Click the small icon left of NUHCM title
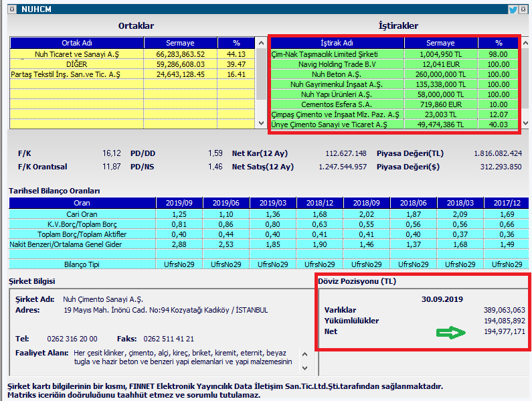 [12, 9]
